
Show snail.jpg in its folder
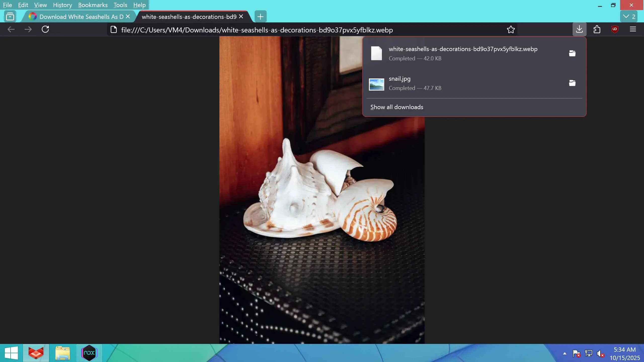click(572, 83)
